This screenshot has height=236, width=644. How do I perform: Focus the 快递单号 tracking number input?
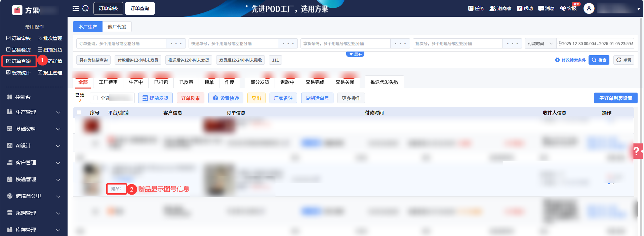click(233, 43)
